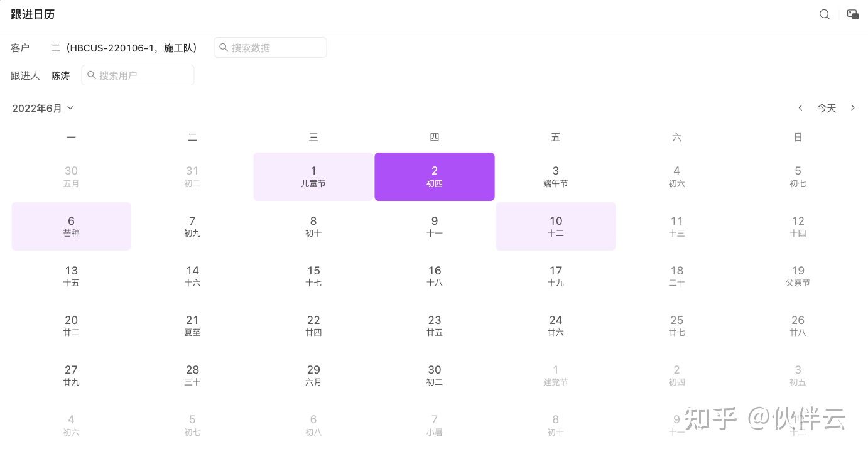This screenshot has width=868, height=454.
Task: Click the window layout icon at top right
Action: tap(853, 14)
